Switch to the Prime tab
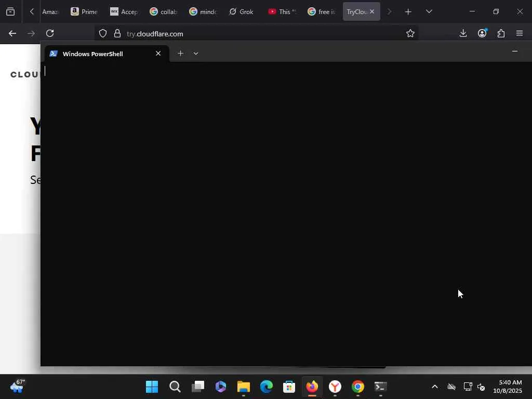 (x=84, y=11)
